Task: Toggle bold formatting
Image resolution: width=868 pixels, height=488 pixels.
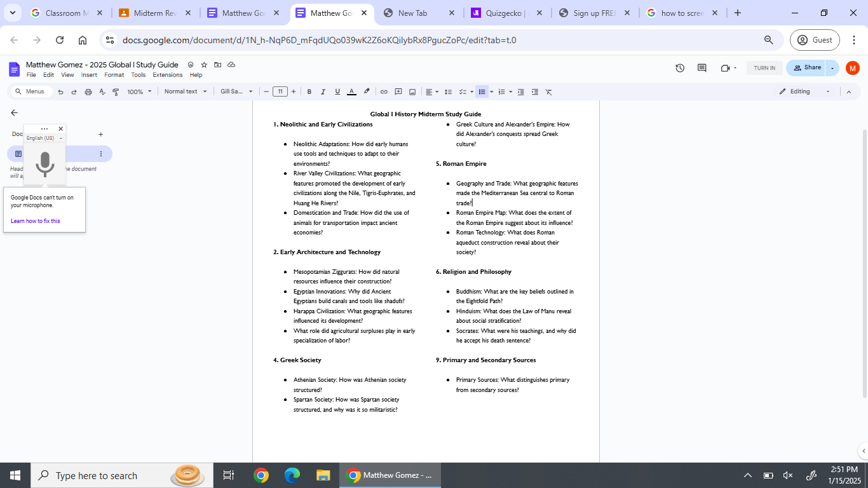Action: (x=309, y=91)
